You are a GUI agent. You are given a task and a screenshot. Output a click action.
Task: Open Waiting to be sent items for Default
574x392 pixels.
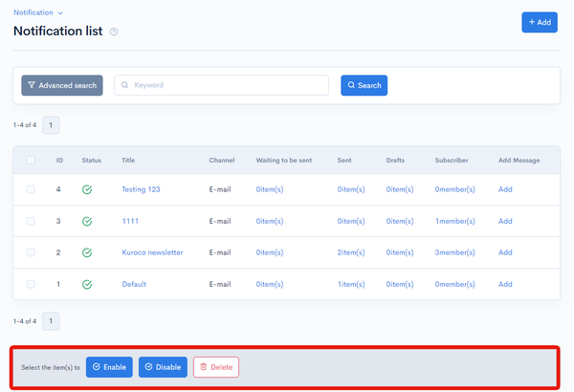tap(270, 284)
